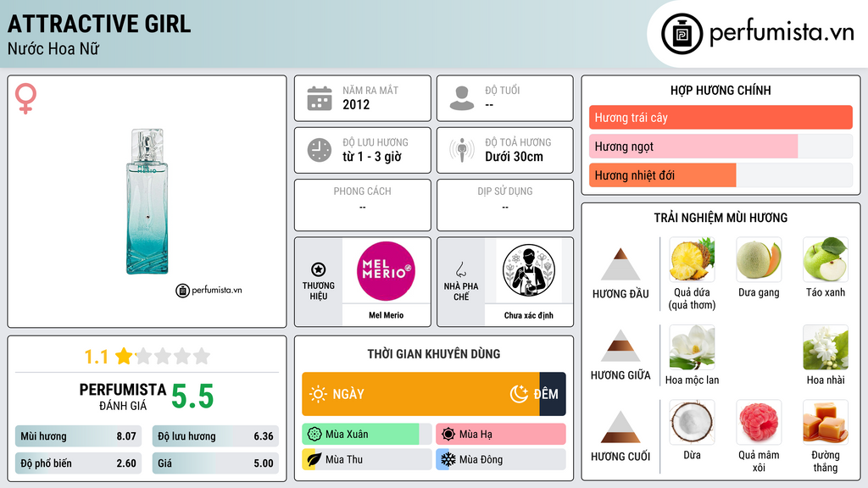Image resolution: width=868 pixels, height=488 pixels.
Task: Click the Hợp hương chính heading
Action: (x=721, y=90)
